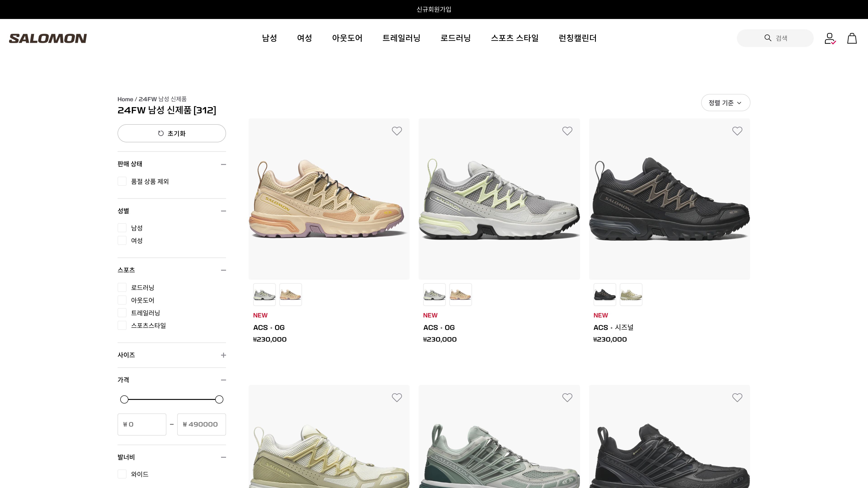Enable the 품절 상품 제외 checkbox

click(122, 181)
